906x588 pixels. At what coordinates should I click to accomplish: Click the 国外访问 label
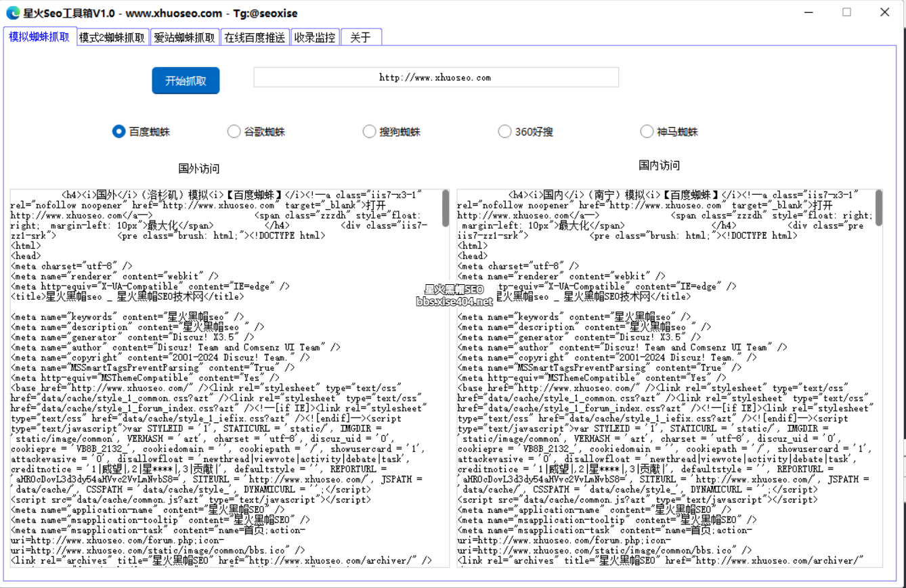click(x=199, y=168)
